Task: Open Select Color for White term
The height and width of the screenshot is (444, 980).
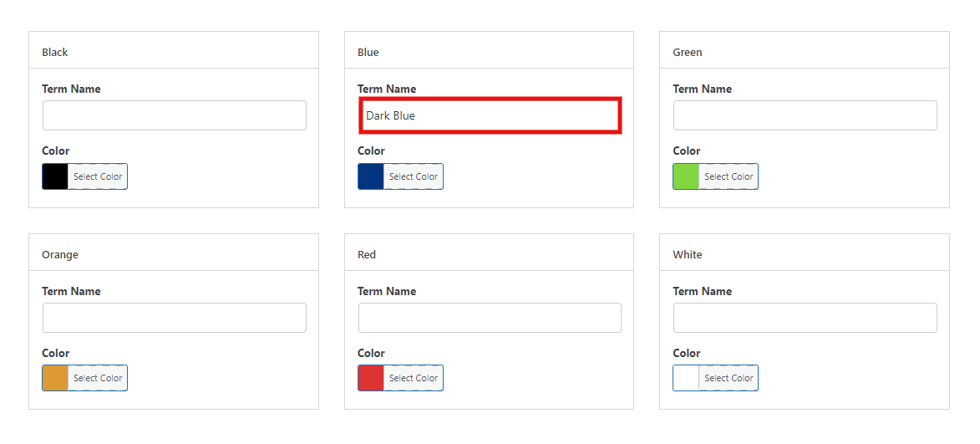Action: click(x=729, y=378)
